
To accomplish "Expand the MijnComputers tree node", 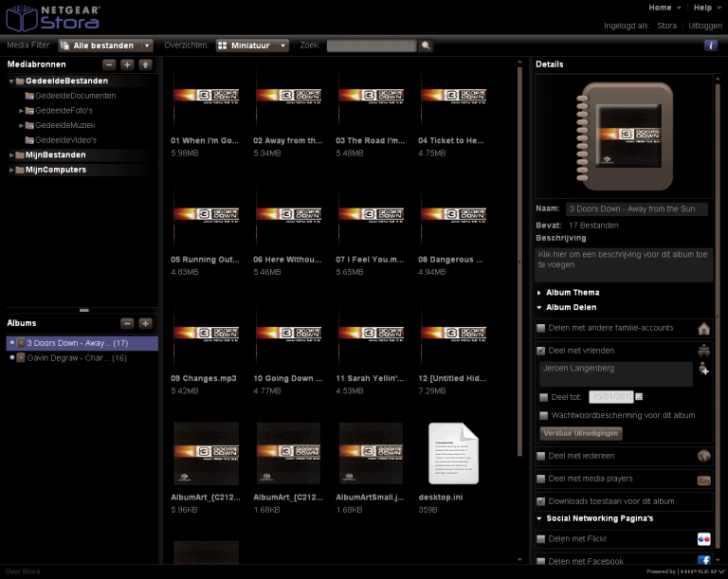I will click(11, 170).
